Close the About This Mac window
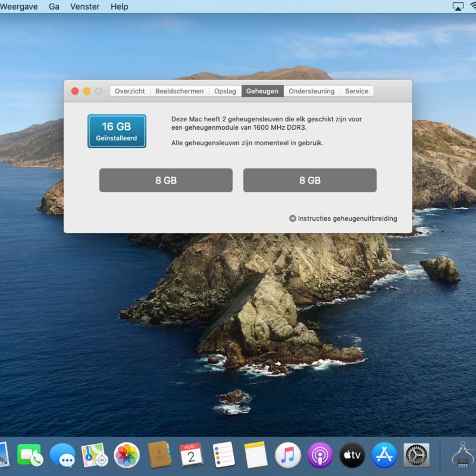 coord(75,91)
